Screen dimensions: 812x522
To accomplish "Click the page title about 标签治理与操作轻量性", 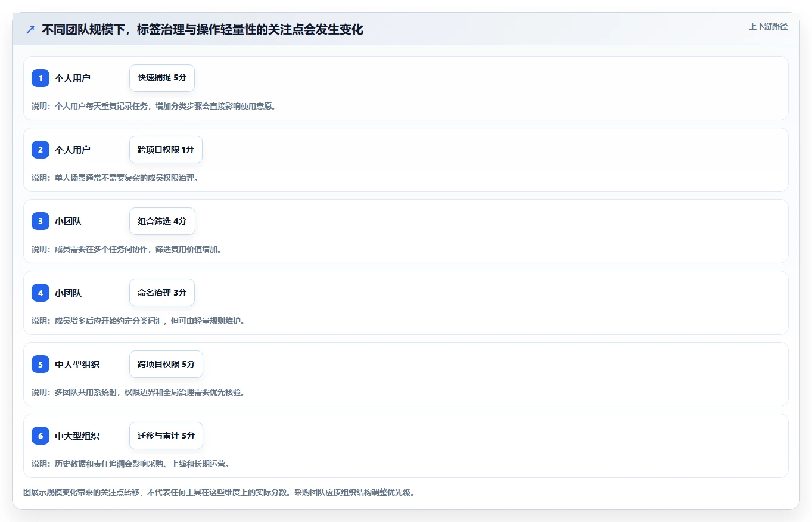I will point(203,29).
